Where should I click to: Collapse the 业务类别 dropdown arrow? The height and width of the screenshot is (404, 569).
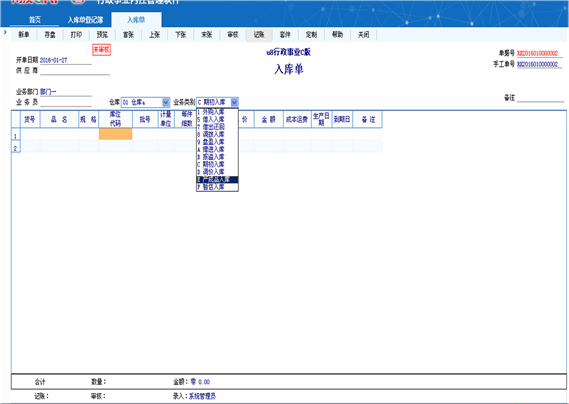(x=234, y=102)
